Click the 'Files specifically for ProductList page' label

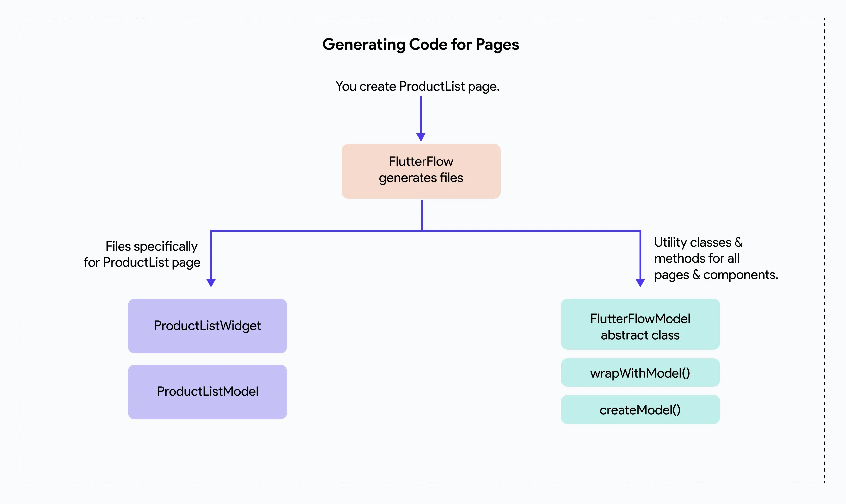142,254
